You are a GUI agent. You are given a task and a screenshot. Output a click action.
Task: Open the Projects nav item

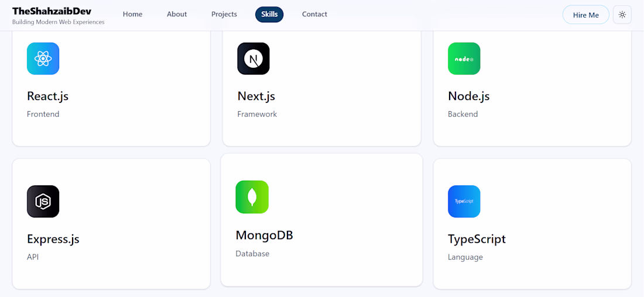pyautogui.click(x=224, y=15)
